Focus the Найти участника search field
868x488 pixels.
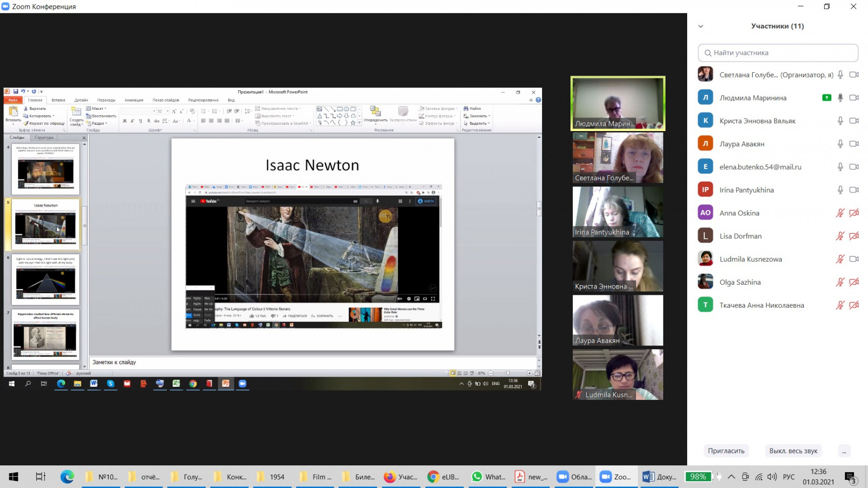tap(778, 53)
